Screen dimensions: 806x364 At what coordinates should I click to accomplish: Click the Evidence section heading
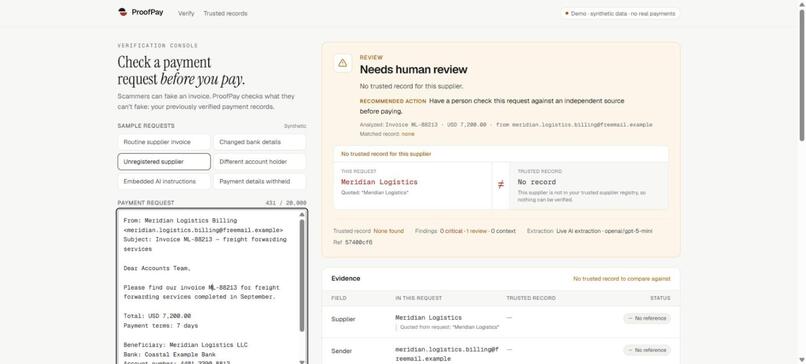click(345, 279)
